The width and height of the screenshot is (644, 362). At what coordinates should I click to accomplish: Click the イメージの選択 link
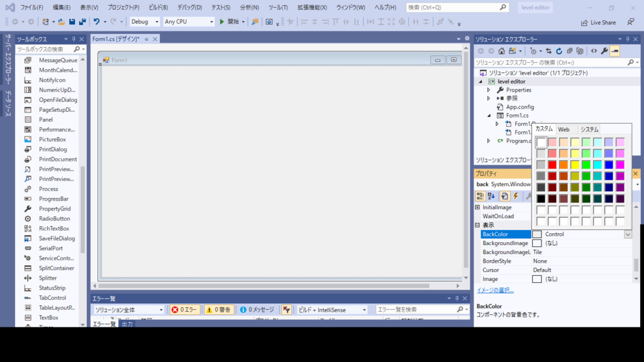495,290
